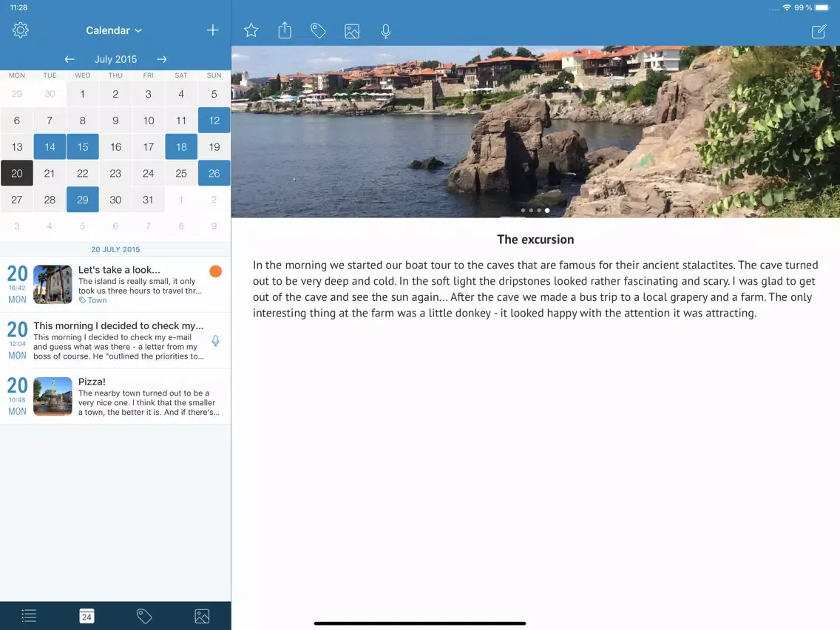The image size is (840, 630).
Task: Open the Pizza! entry thumbnail
Action: (x=52, y=396)
